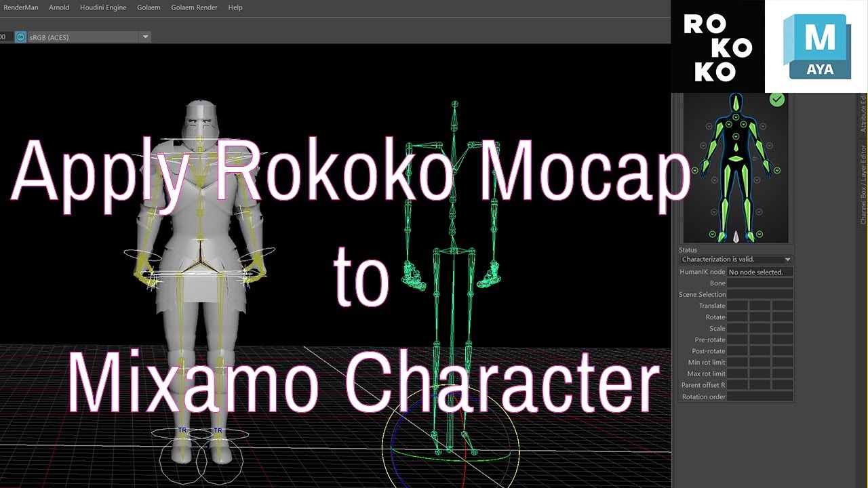The height and width of the screenshot is (488, 868).
Task: Open the Arnold menu
Action: [x=59, y=7]
